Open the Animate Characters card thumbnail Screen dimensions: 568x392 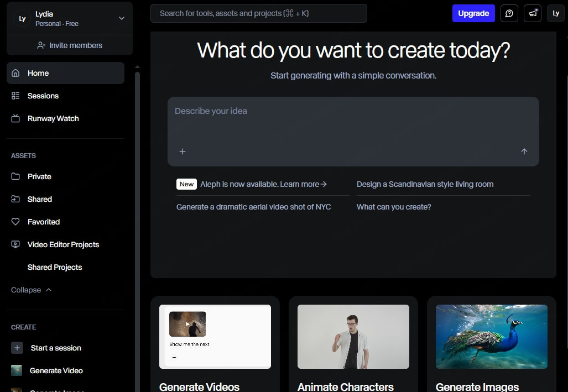click(353, 337)
